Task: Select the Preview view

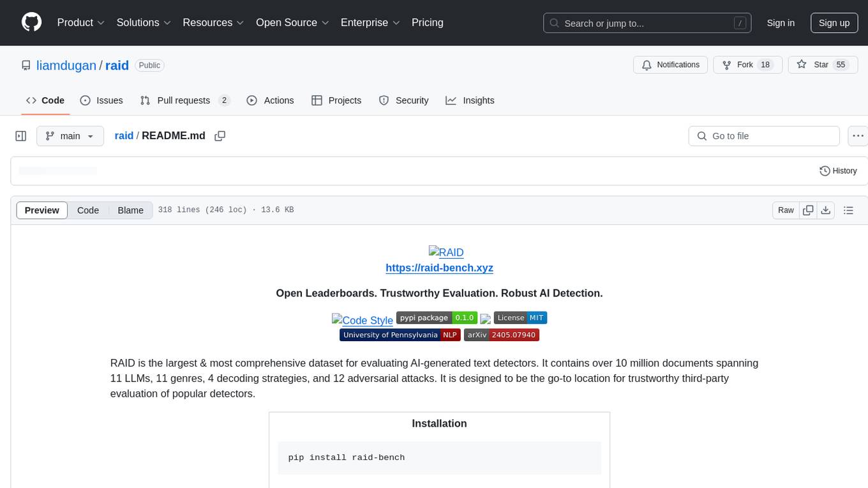Action: [42, 210]
